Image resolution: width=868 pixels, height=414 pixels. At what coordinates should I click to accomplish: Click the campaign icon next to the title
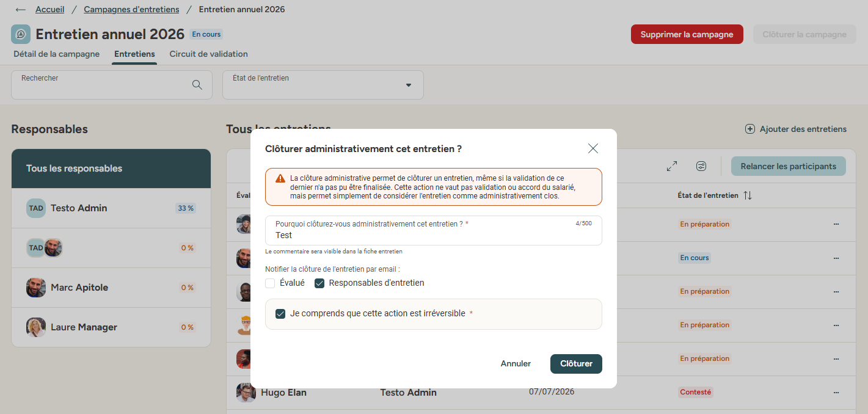[x=21, y=34]
